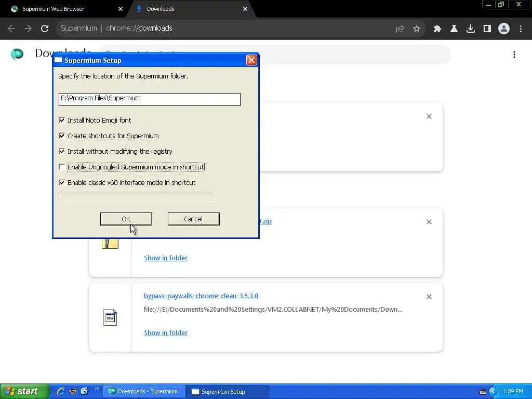Image resolution: width=532 pixels, height=399 pixels.
Task: Click the setup progress bar
Action: (137, 197)
